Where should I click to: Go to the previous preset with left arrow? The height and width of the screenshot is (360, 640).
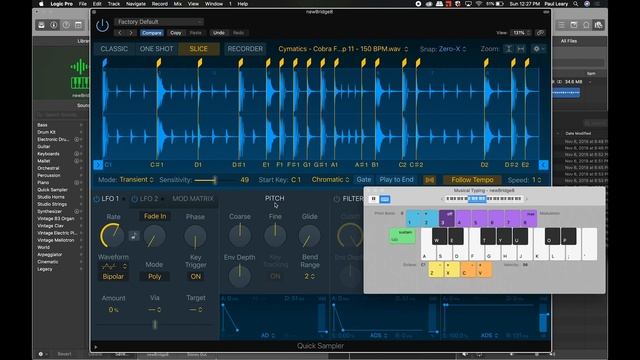pyautogui.click(x=120, y=33)
